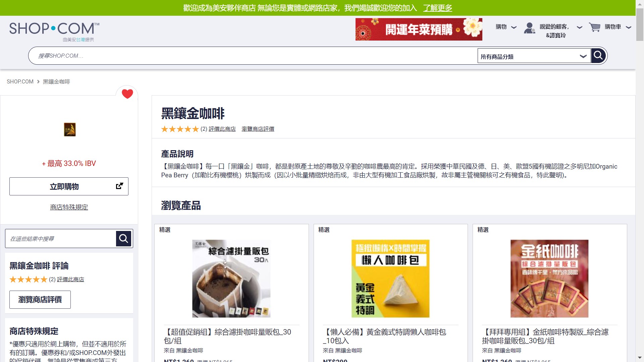Screen dimensions: 644x362
Task: Click the sidebar results search magnifier
Action: (x=123, y=239)
